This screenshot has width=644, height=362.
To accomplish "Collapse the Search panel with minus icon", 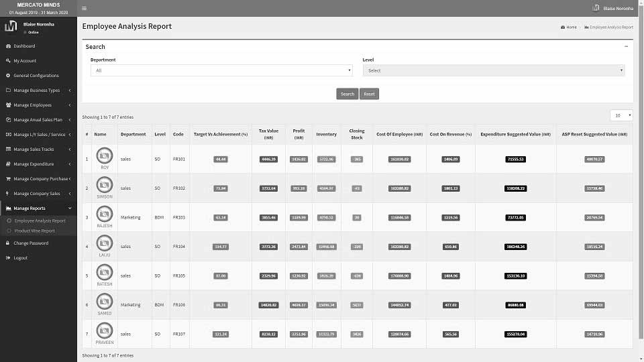I will 626,46.
